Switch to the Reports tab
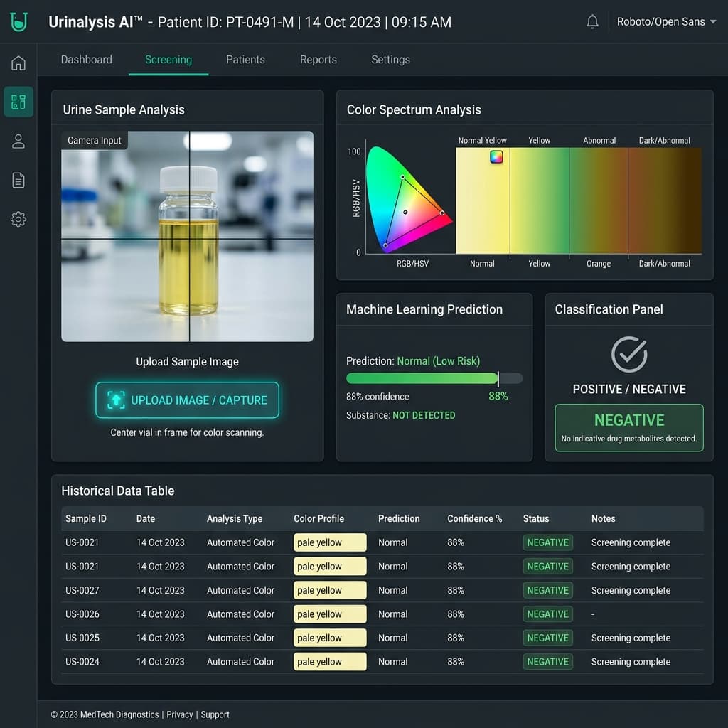The height and width of the screenshot is (728, 728). coord(318,60)
